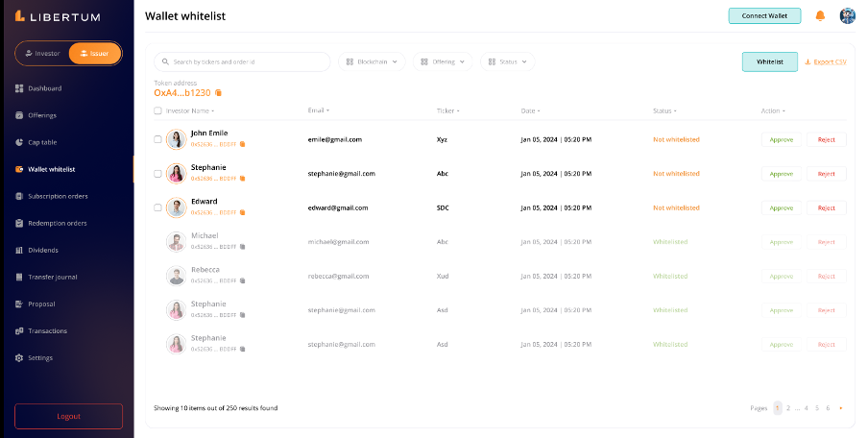Open the user profile avatar

pyautogui.click(x=847, y=15)
